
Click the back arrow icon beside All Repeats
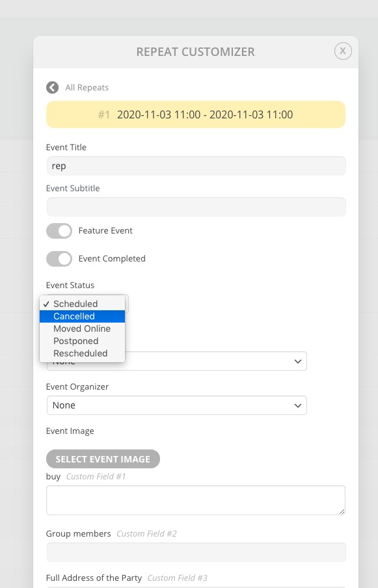[53, 87]
